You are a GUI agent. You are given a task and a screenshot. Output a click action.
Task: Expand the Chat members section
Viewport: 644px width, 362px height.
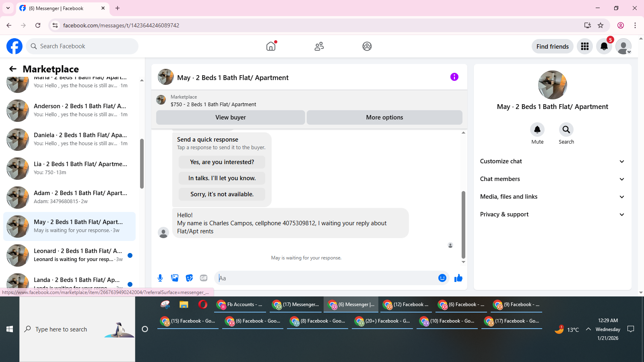pos(552,179)
